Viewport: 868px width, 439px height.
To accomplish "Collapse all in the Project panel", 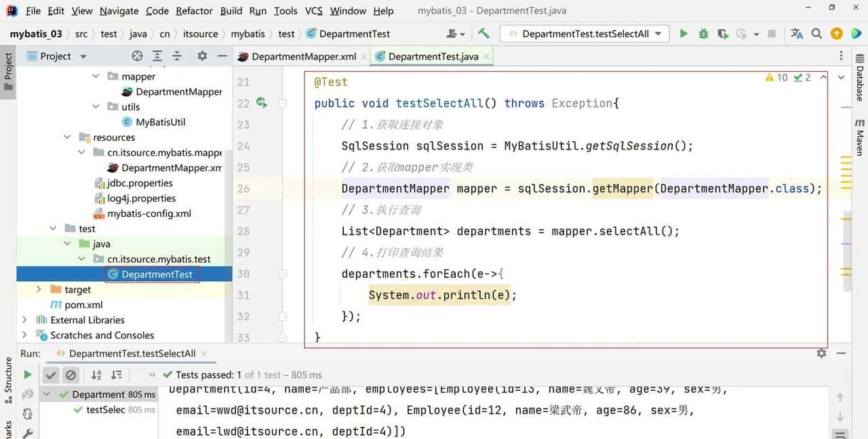I will pyautogui.click(x=177, y=56).
